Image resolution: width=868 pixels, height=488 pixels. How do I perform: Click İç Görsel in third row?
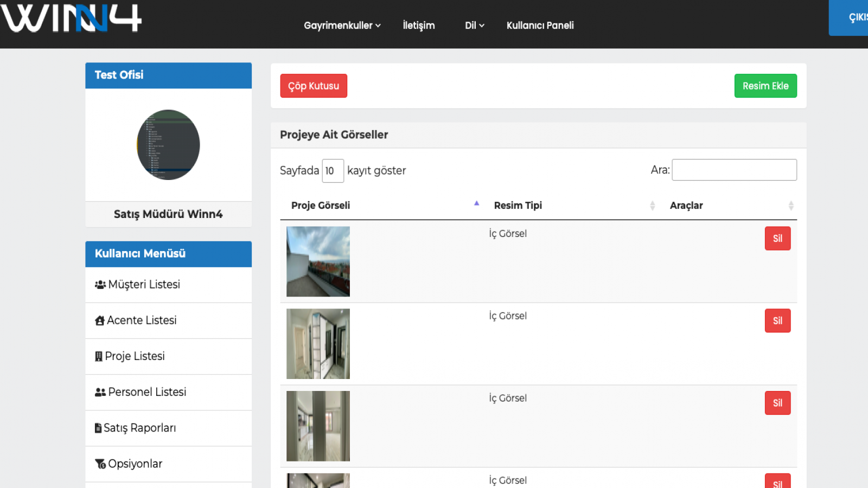coord(508,399)
